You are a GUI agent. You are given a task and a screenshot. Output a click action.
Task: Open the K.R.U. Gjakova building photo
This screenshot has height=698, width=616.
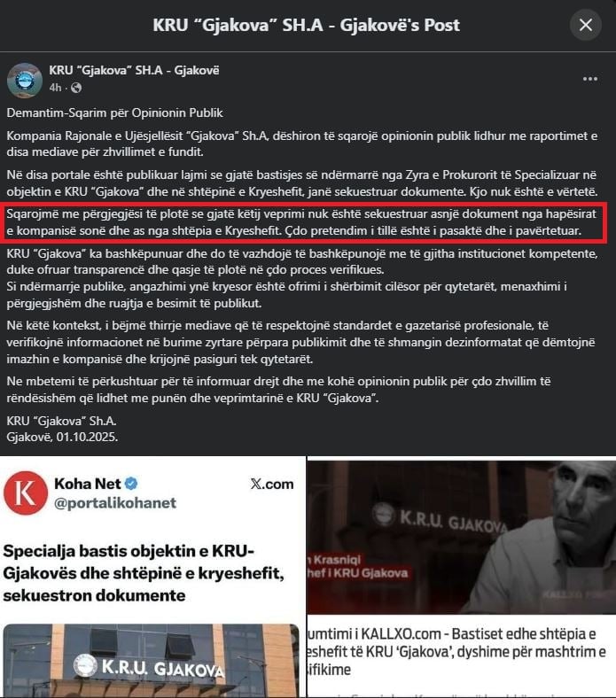click(151, 661)
